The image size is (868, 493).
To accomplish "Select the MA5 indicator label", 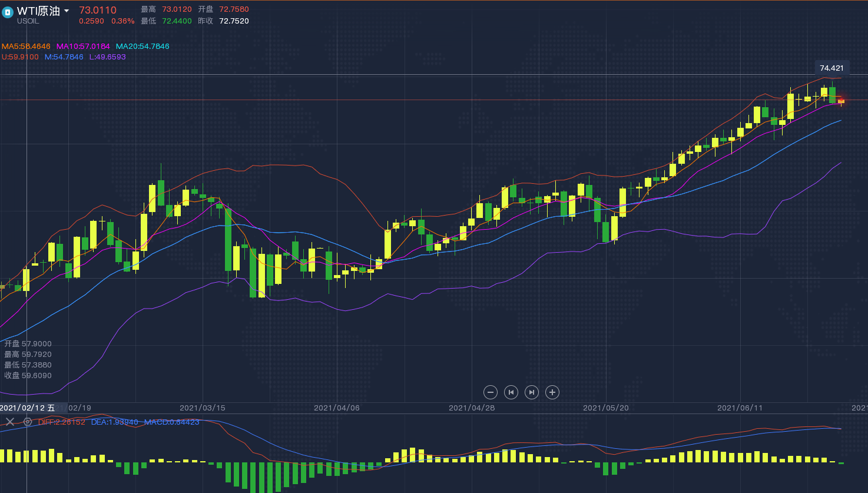I will [26, 47].
